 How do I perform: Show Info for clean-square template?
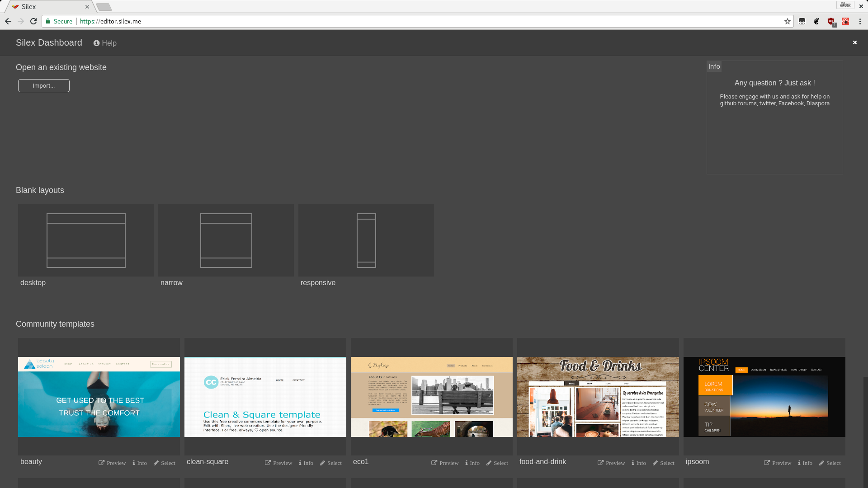pos(306,463)
